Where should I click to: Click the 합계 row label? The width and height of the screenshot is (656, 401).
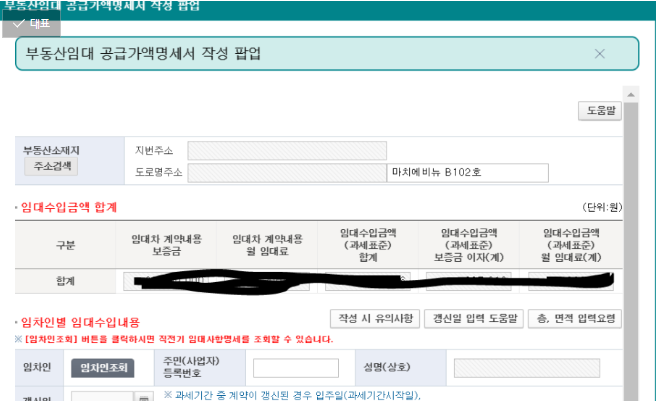65,281
